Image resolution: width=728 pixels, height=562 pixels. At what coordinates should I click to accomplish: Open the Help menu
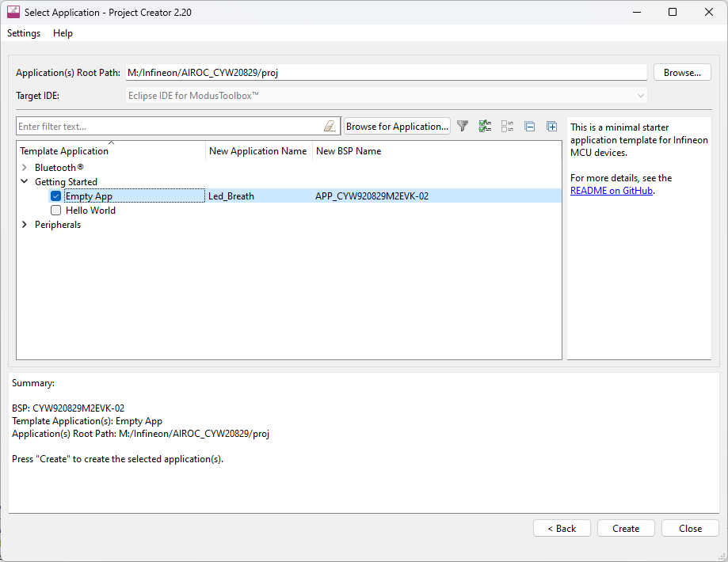(x=63, y=33)
